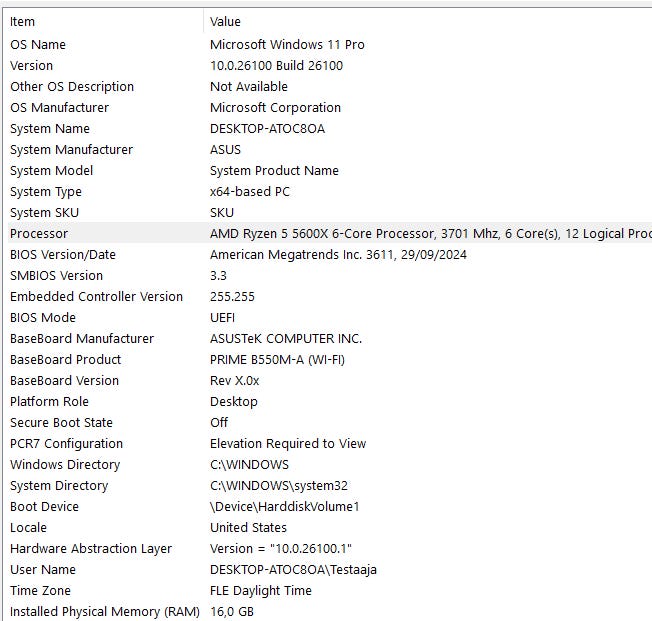Select the SMBIOS Version row label
Image resolution: width=652 pixels, height=621 pixels.
click(x=57, y=276)
